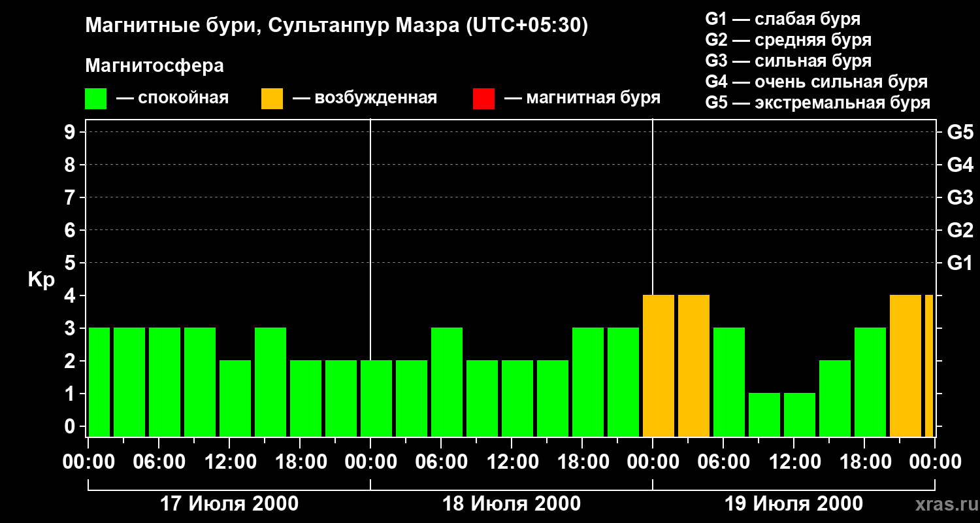Select the "G5 — экстремальная буря" legend line
980x523 pixels.
tap(818, 103)
